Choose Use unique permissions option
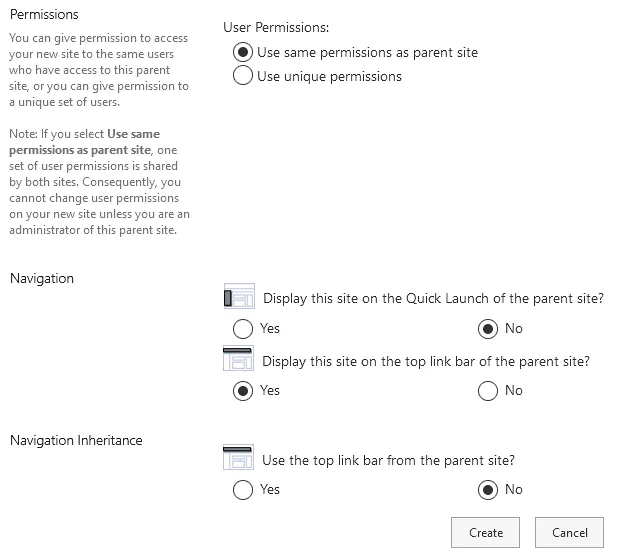 tap(242, 76)
